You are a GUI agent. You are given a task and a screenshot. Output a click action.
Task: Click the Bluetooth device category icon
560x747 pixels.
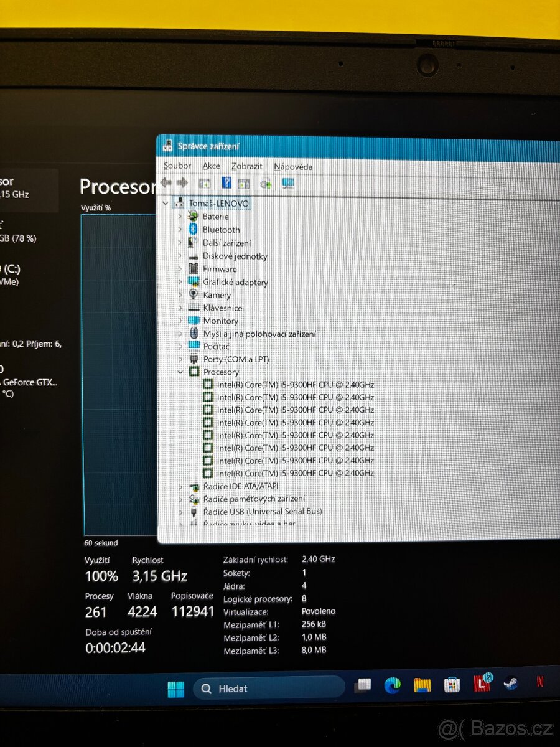pos(193,229)
